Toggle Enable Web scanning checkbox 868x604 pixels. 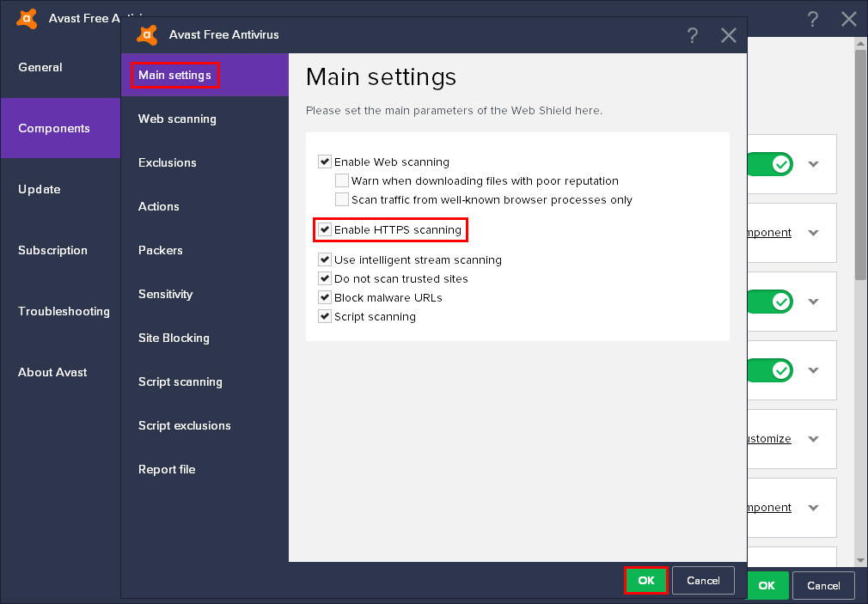[324, 162]
